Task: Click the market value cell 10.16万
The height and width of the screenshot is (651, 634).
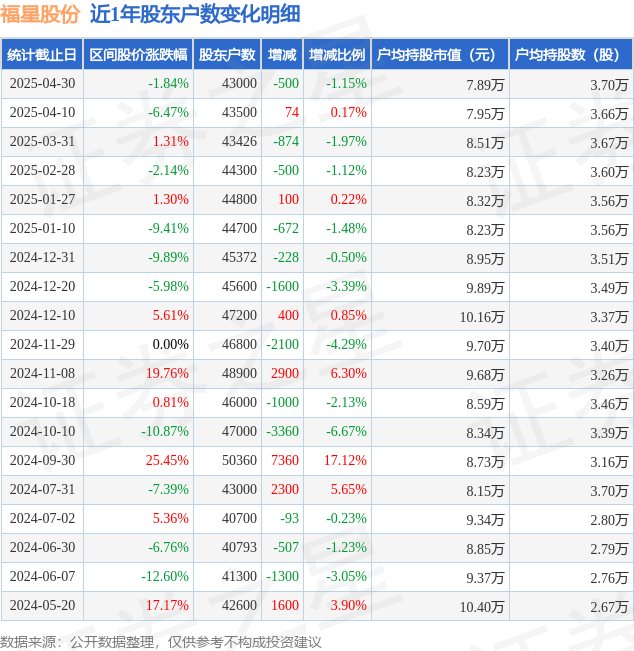Action: coord(482,317)
